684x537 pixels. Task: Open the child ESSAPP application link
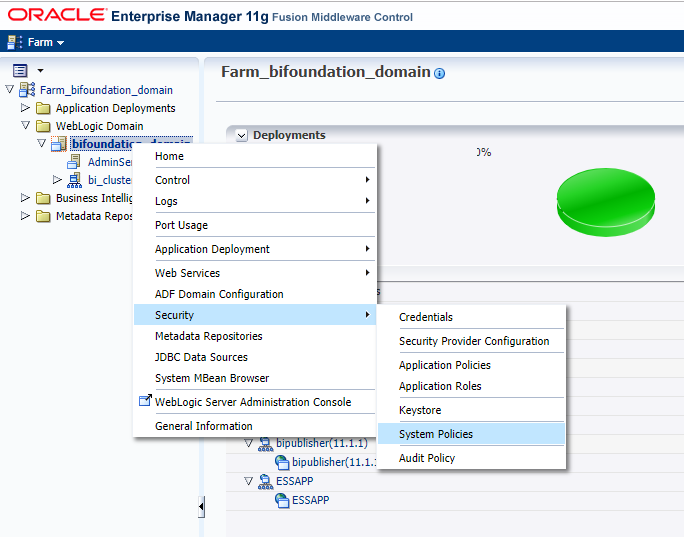[x=311, y=500]
